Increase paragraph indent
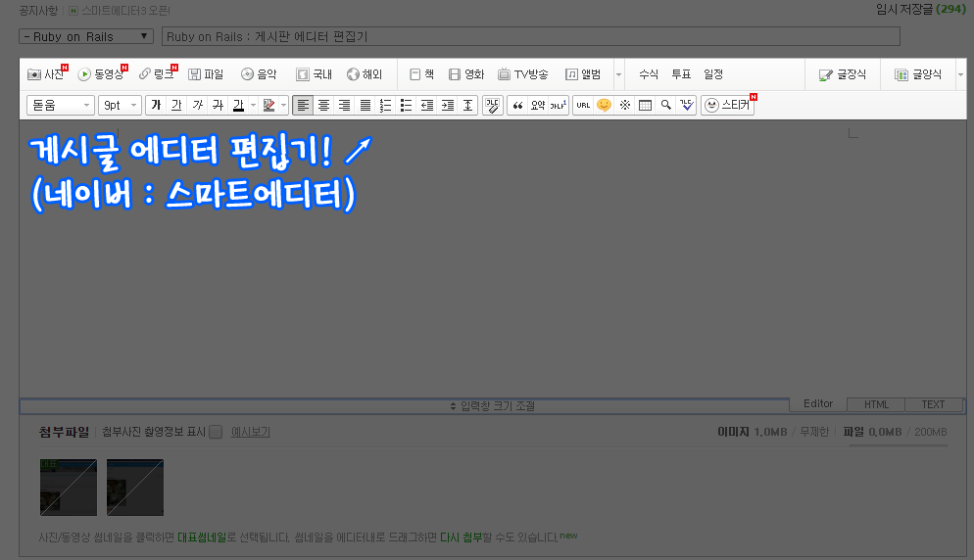Screen dimensions: 974x560 pyautogui.click(x=448, y=105)
